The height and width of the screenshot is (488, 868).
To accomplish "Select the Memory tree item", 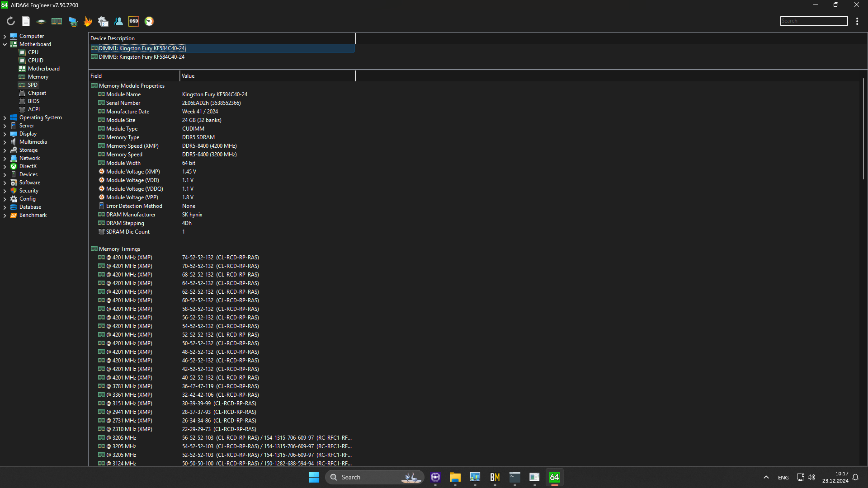I will pos(38,77).
